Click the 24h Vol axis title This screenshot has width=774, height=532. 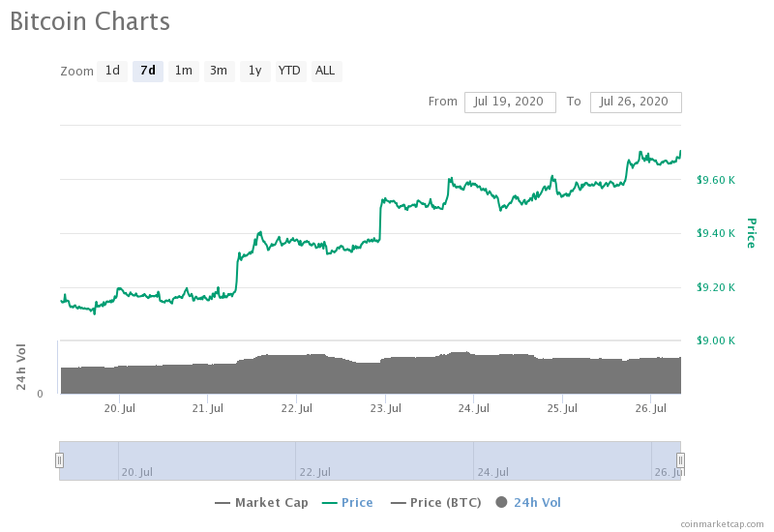coord(20,367)
